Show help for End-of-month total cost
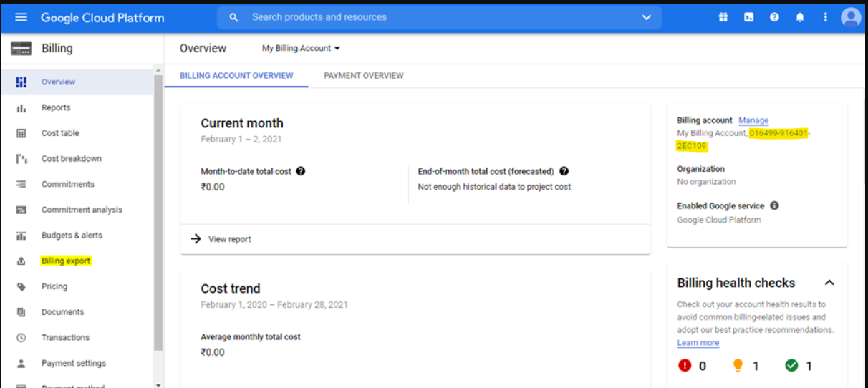The height and width of the screenshot is (388, 868). [564, 171]
